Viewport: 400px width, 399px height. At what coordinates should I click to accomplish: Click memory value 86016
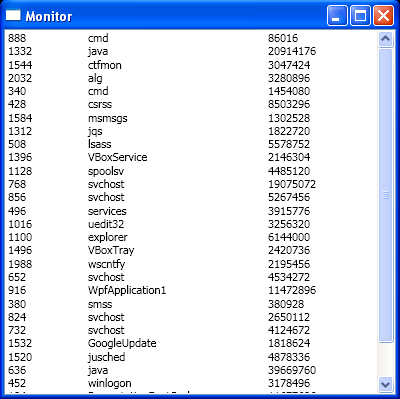coord(283,38)
